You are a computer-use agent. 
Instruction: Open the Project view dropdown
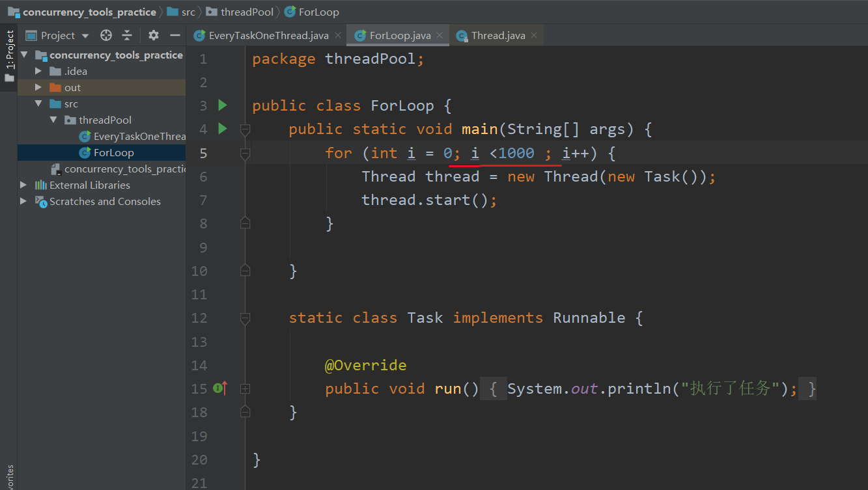pos(85,36)
